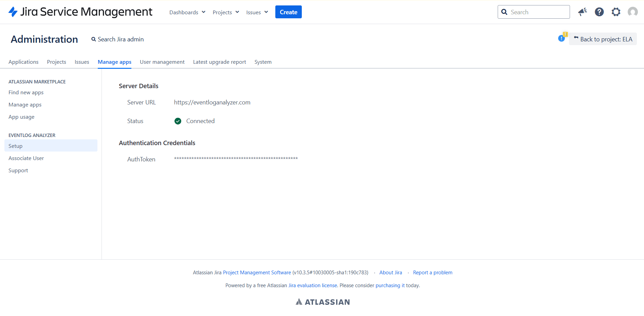Open the Jira settings gear icon
Image resolution: width=644 pixels, height=316 pixels.
(616, 12)
